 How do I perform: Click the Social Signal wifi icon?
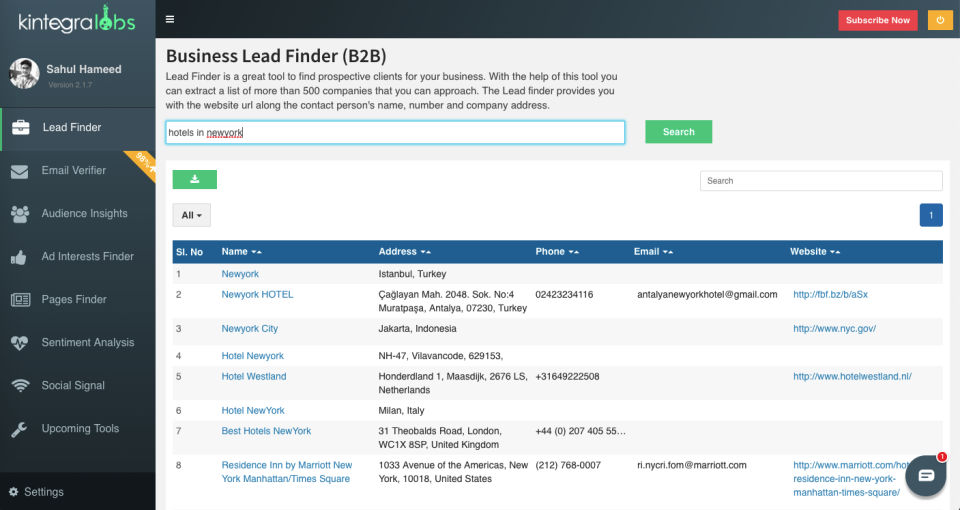pos(20,385)
